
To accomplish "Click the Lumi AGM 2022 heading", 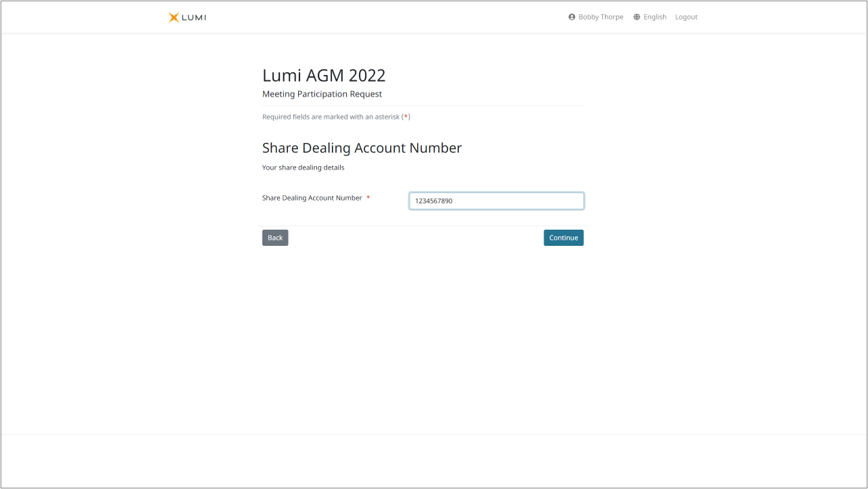I will pyautogui.click(x=324, y=75).
